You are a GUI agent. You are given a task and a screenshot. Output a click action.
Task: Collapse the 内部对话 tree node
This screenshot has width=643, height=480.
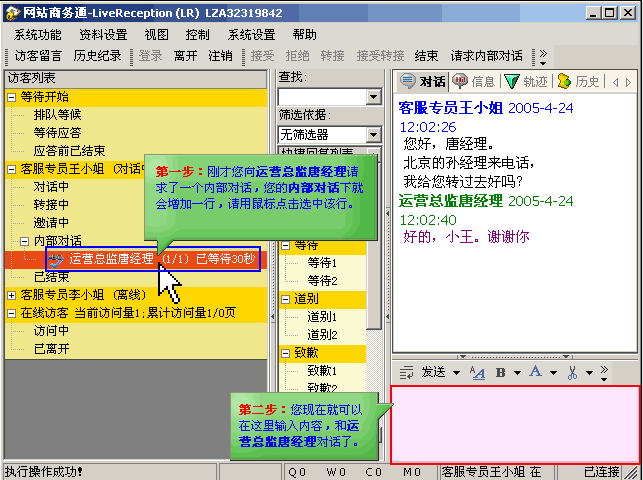(x=24, y=241)
